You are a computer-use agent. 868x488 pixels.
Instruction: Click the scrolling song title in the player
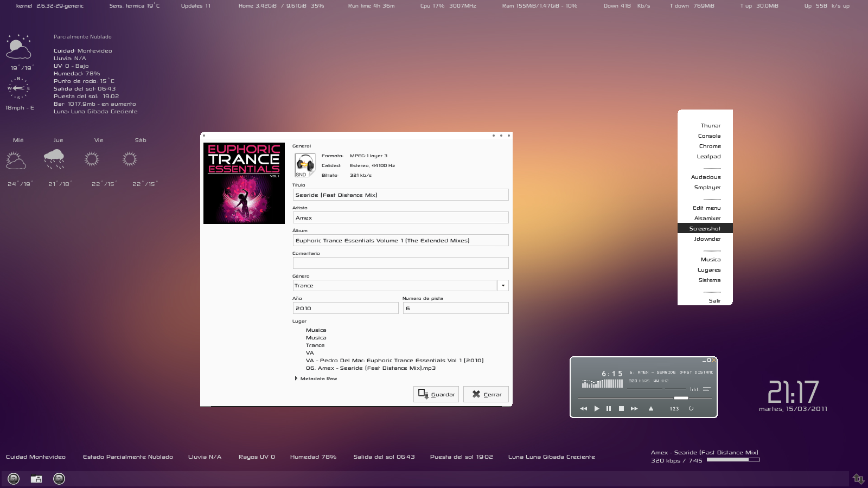coord(671,373)
